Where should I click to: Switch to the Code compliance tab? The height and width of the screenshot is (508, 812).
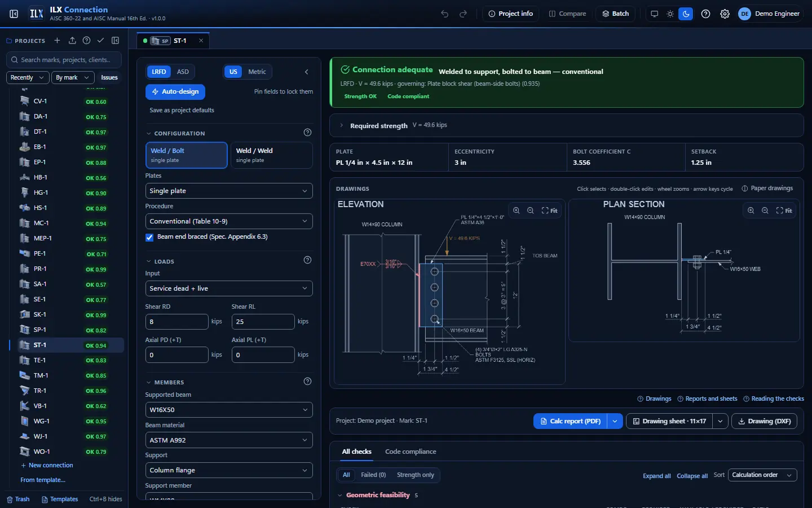point(411,452)
